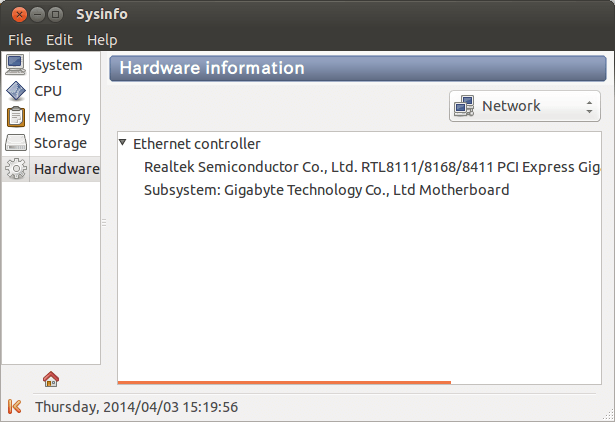Open the Memory clipboard icon
Viewport: 615px width, 422px height.
click(x=15, y=117)
